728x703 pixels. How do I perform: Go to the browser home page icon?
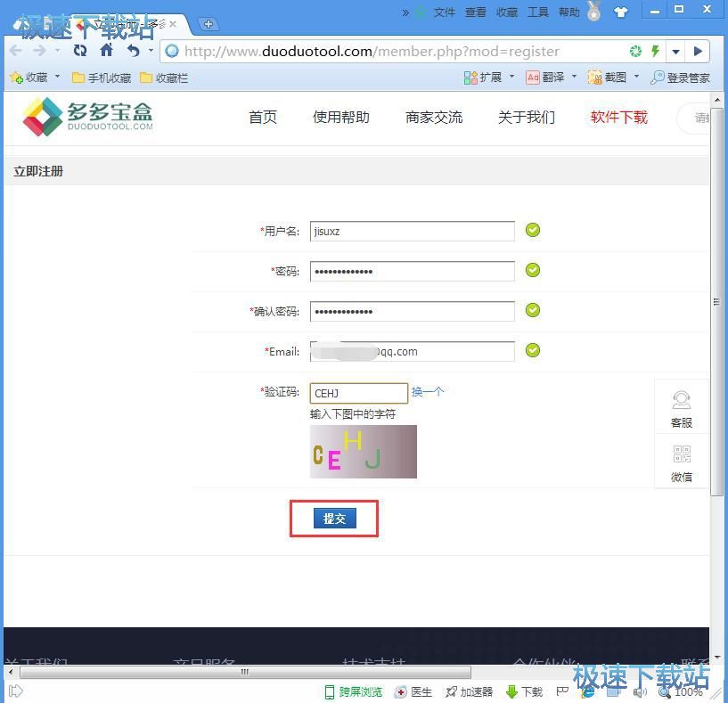point(107,50)
